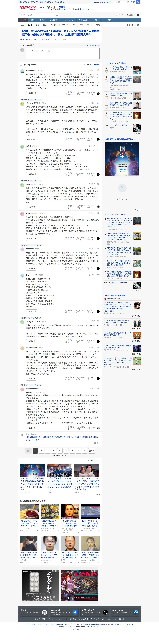Expand 返信1件 replies on グッチョブ王子様's comment
Image resolution: width=159 pixels, height=644 pixels.
click(x=31, y=140)
